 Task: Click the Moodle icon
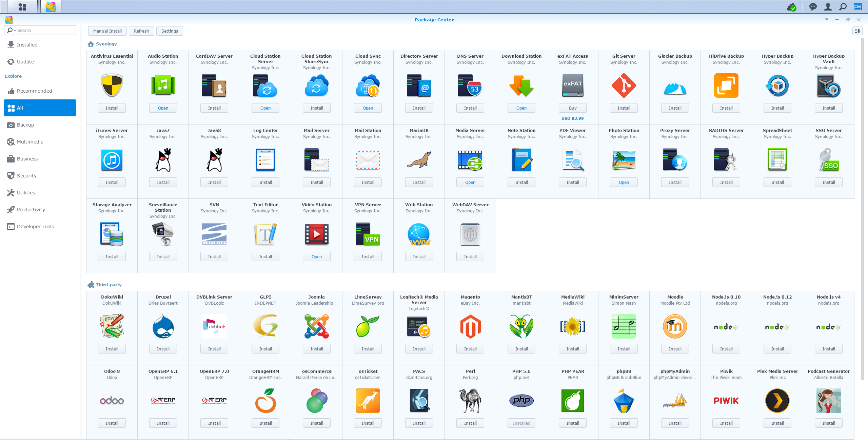(675, 326)
